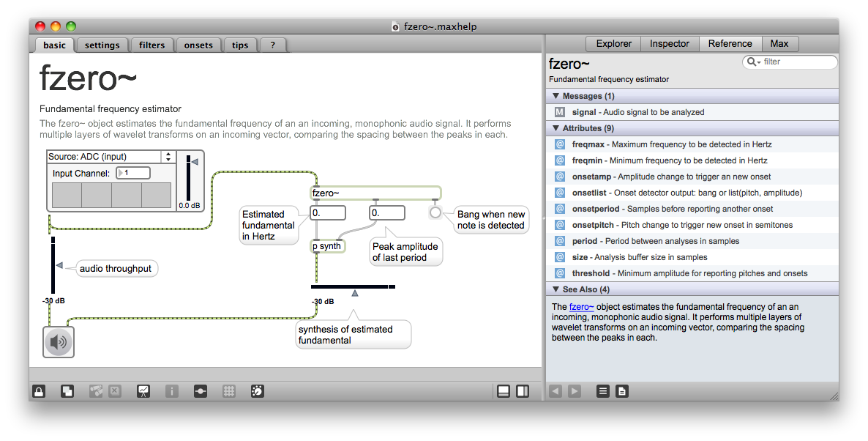This screenshot has height=441, width=868.
Task: Click the filter search magnifier icon
Action: pos(753,62)
